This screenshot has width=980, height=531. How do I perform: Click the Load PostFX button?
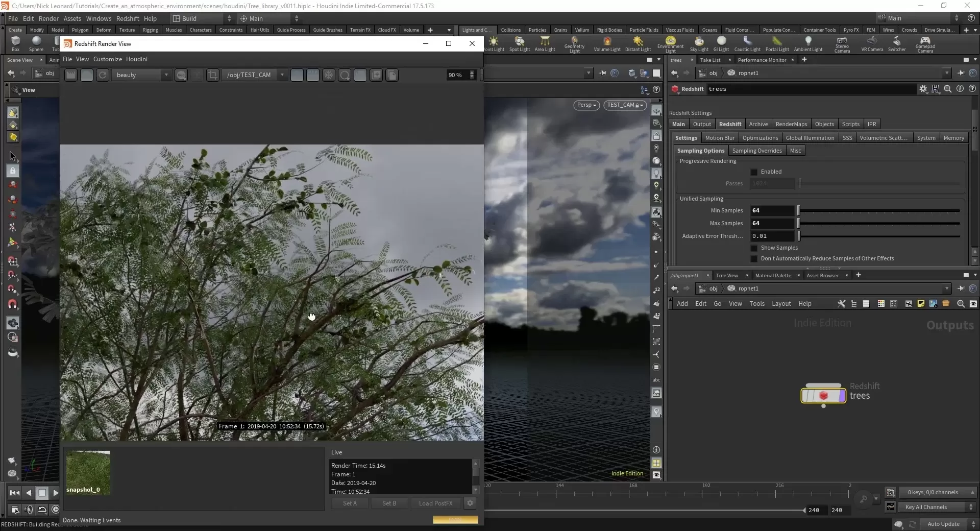[x=435, y=503]
